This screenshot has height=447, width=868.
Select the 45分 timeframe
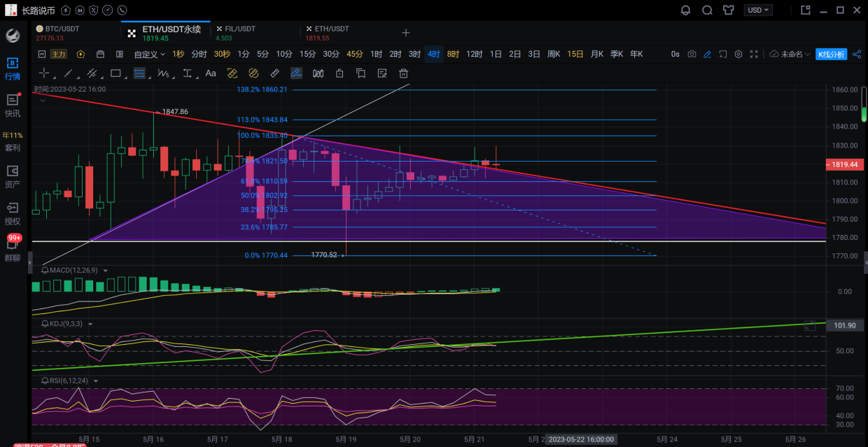(x=355, y=54)
